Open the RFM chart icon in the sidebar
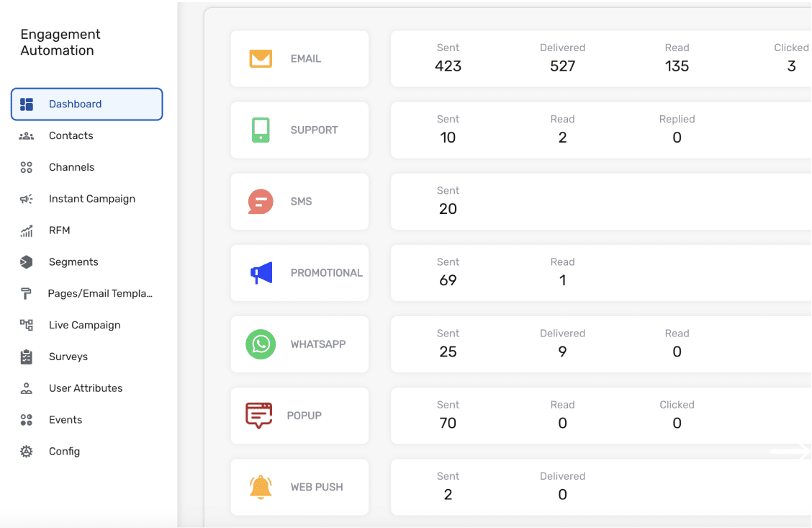812x528 pixels. (x=27, y=230)
